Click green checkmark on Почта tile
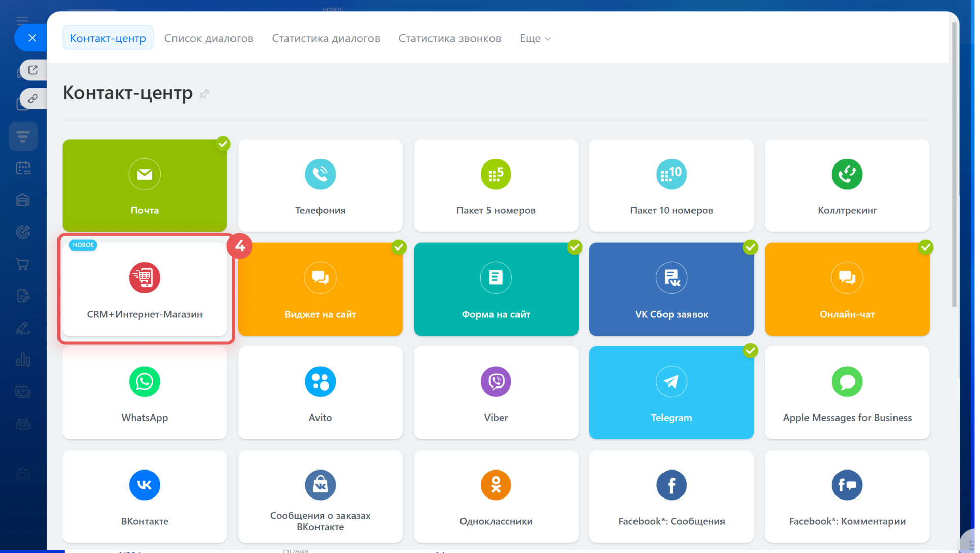This screenshot has width=980, height=553. point(223,144)
